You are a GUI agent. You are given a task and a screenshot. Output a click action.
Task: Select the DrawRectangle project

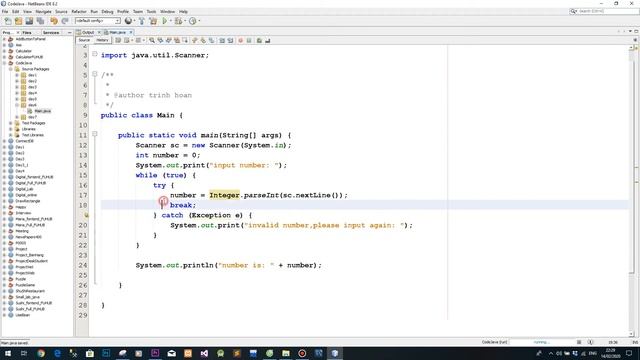27,201
